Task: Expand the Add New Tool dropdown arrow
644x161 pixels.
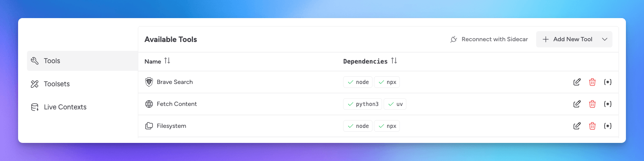Action: pos(605,39)
